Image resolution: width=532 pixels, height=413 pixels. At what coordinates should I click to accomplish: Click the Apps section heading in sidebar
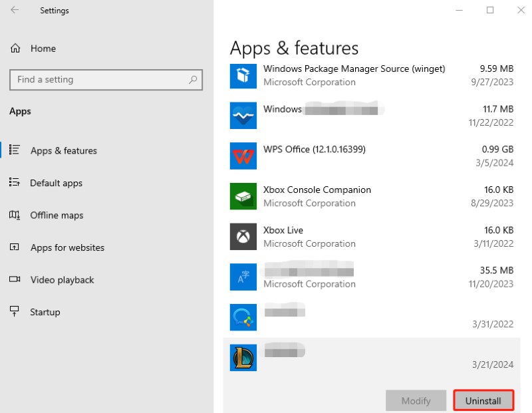[20, 111]
